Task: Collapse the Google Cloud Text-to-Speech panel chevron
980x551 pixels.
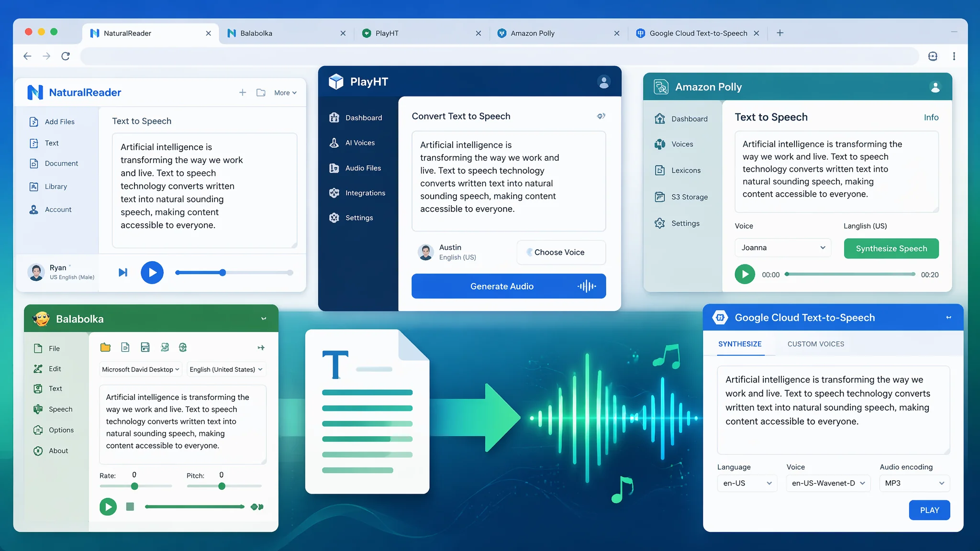Action: click(948, 318)
